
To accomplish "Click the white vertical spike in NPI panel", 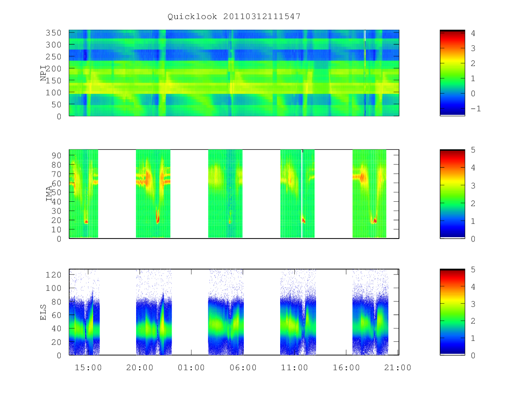I will tap(364, 73).
